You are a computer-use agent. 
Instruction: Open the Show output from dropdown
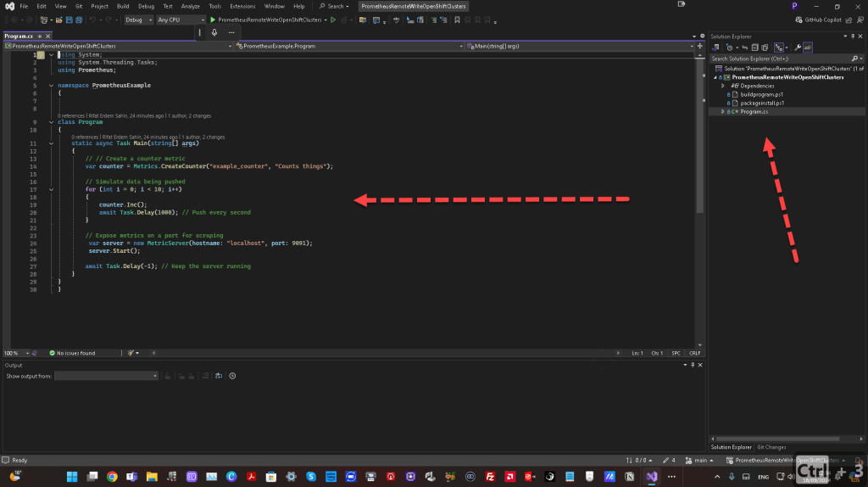click(106, 376)
